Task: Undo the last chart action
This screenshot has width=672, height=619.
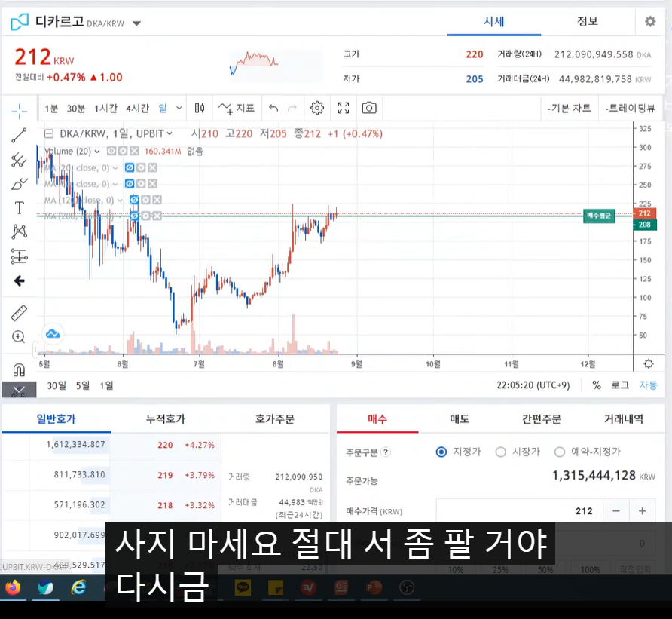Action: (273, 108)
